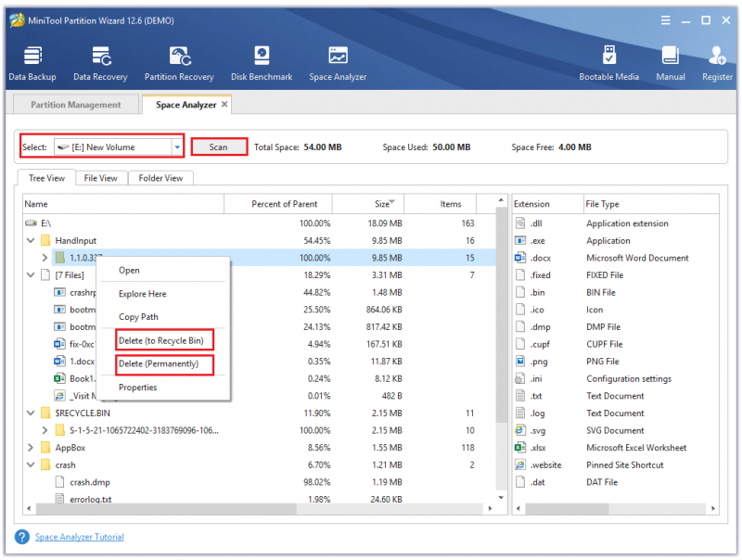
Task: Select the .docx Word document icon
Action: click(520, 258)
